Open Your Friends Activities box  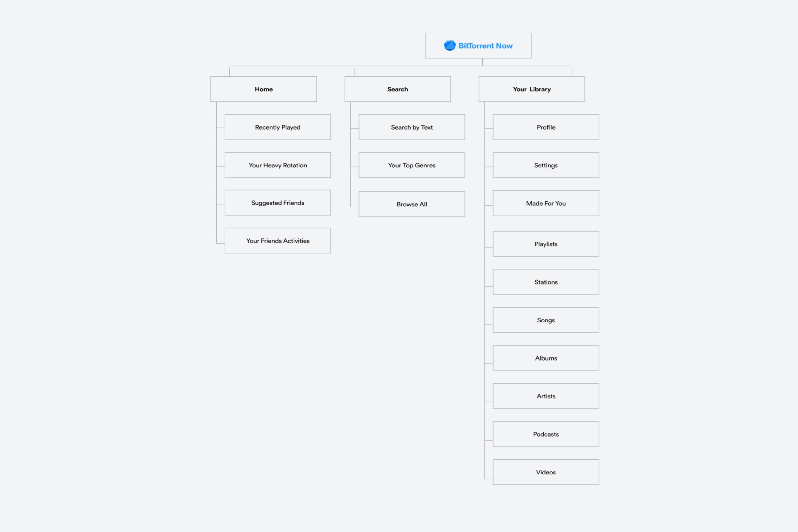tap(277, 241)
